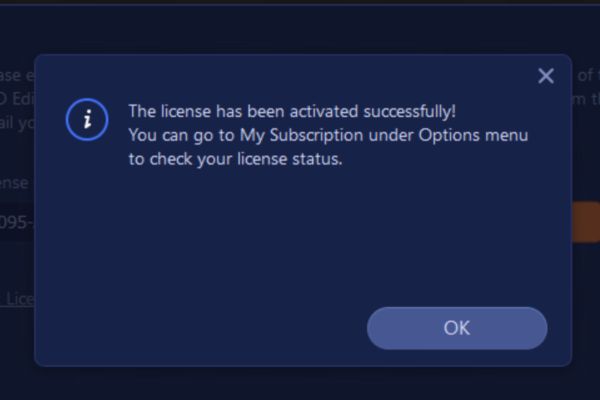Focus the license key field behind dialog

[16, 222]
